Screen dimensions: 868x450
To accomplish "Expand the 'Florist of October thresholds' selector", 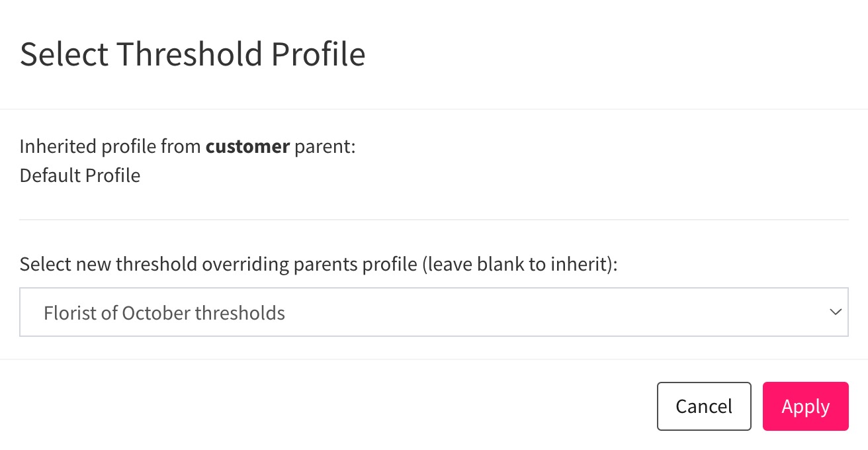I will click(x=434, y=312).
